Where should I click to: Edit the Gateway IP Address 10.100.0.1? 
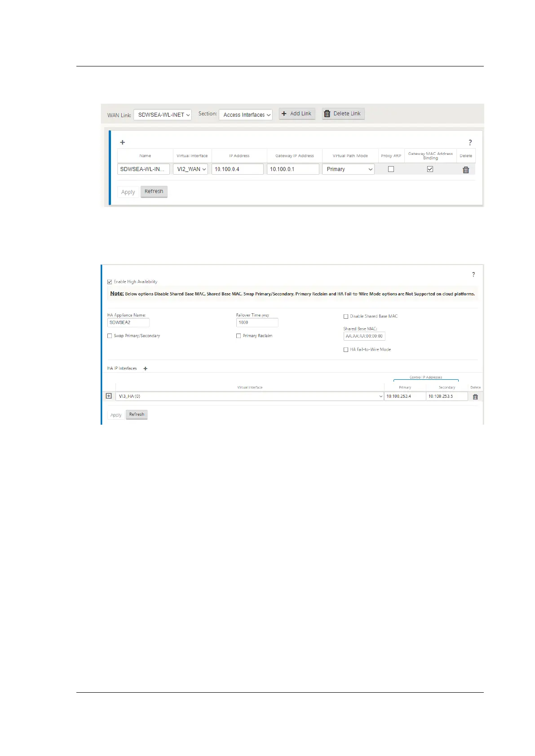click(293, 169)
